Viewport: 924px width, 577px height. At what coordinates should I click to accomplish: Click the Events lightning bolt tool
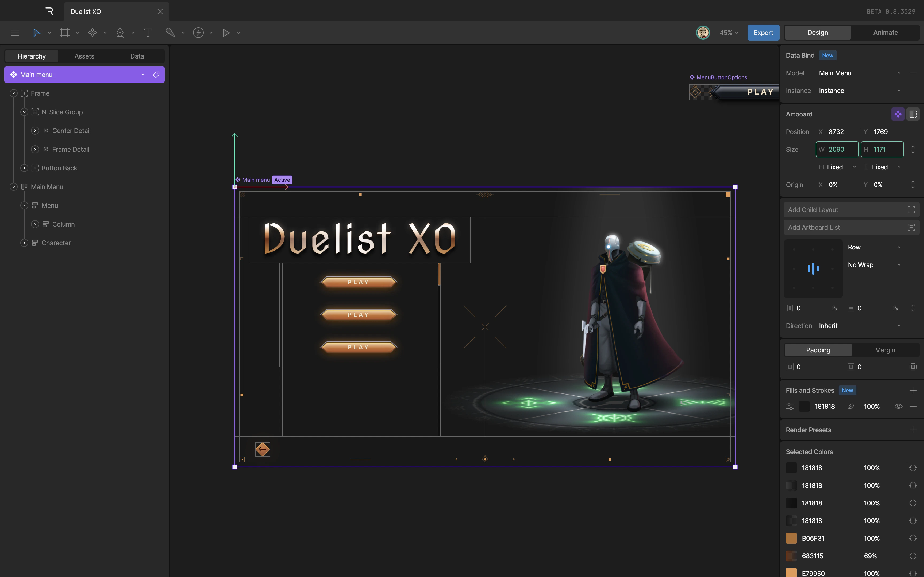pos(198,33)
